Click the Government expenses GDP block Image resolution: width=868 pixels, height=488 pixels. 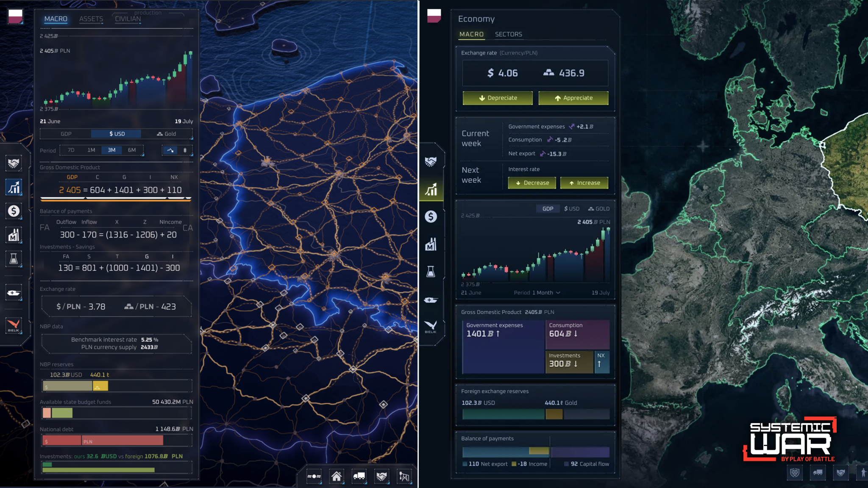coord(503,347)
